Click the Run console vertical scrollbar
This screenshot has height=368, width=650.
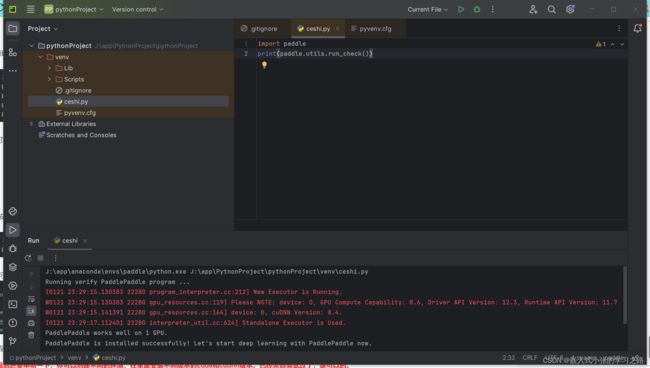click(625, 295)
